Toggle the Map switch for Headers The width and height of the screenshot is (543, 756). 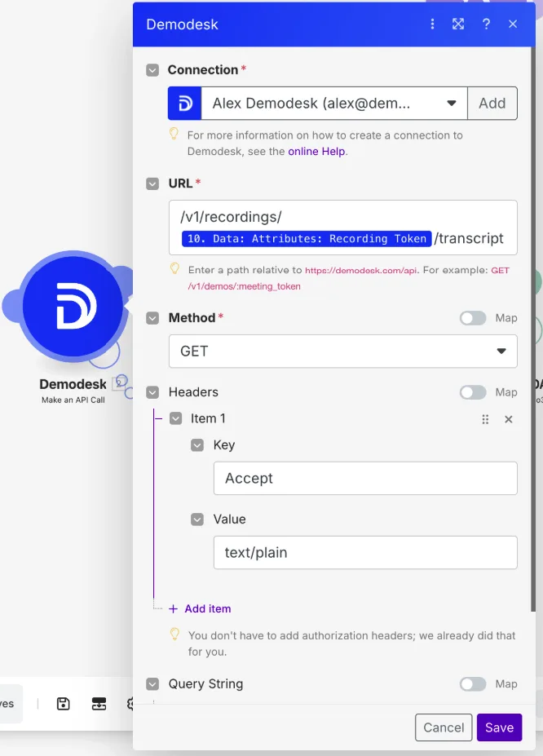[473, 392]
